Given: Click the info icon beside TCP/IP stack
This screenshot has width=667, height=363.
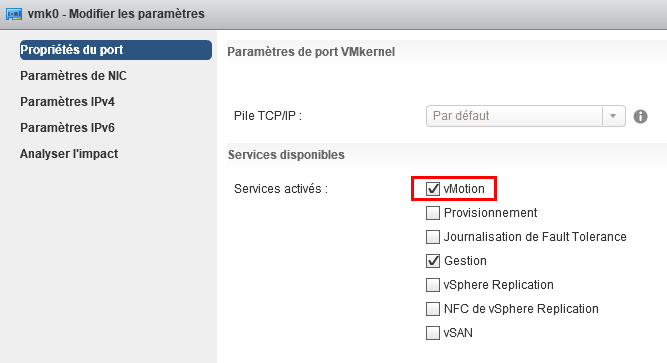Looking at the screenshot, I should click(640, 116).
